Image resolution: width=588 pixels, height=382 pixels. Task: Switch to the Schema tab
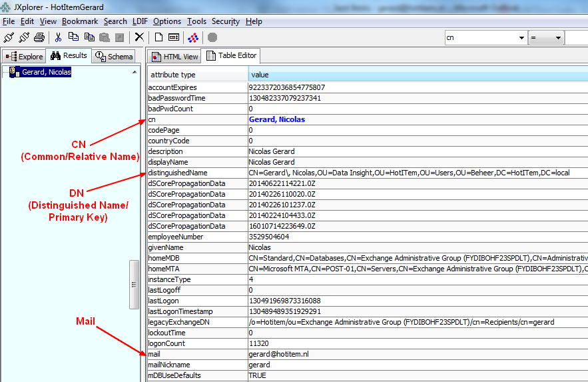pyautogui.click(x=114, y=57)
